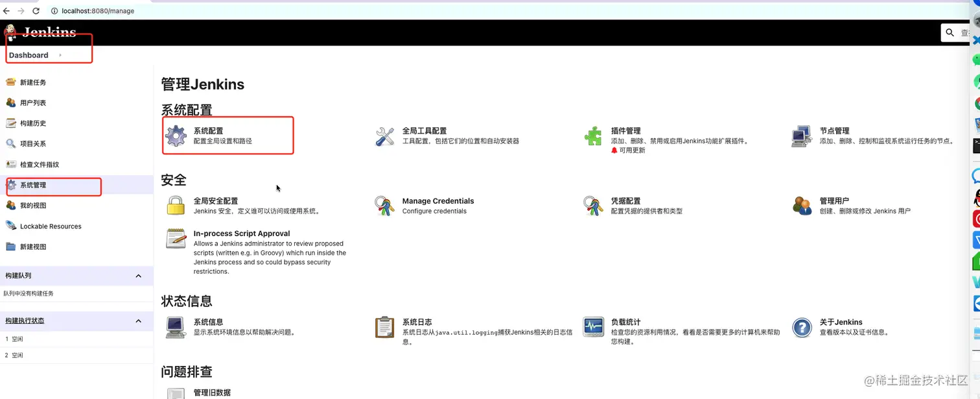Click the 系统信息 computer icon
980x399 pixels.
(176, 327)
